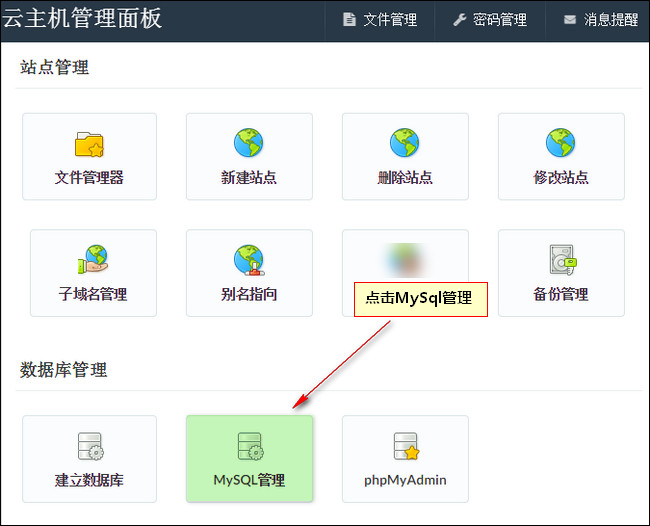Click the 新建站点 globe icon
650x526 pixels.
click(249, 144)
